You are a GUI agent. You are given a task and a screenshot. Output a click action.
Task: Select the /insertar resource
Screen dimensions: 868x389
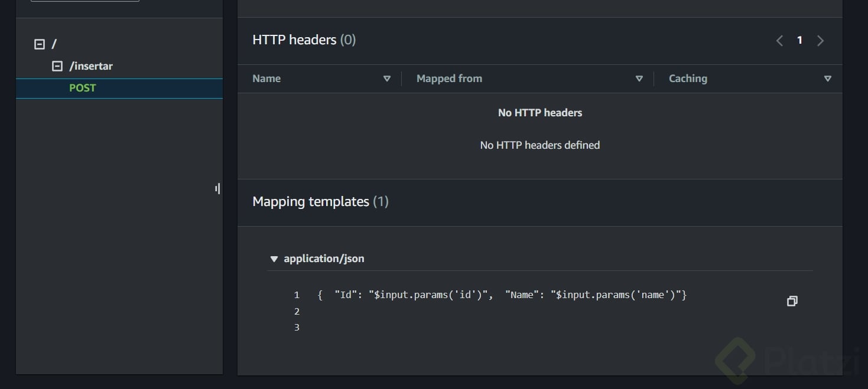tap(91, 66)
